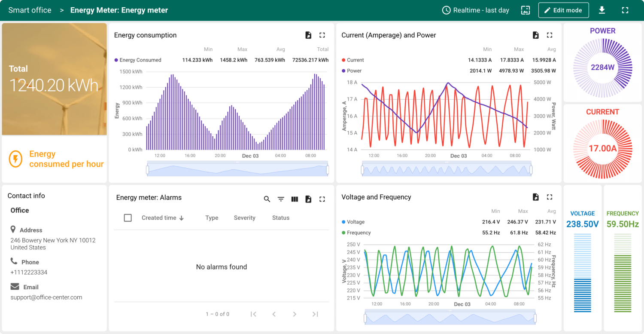Image resolution: width=644 pixels, height=334 pixels.
Task: Expand the Voltage and Frequency widget to fullscreen
Action: click(x=550, y=197)
